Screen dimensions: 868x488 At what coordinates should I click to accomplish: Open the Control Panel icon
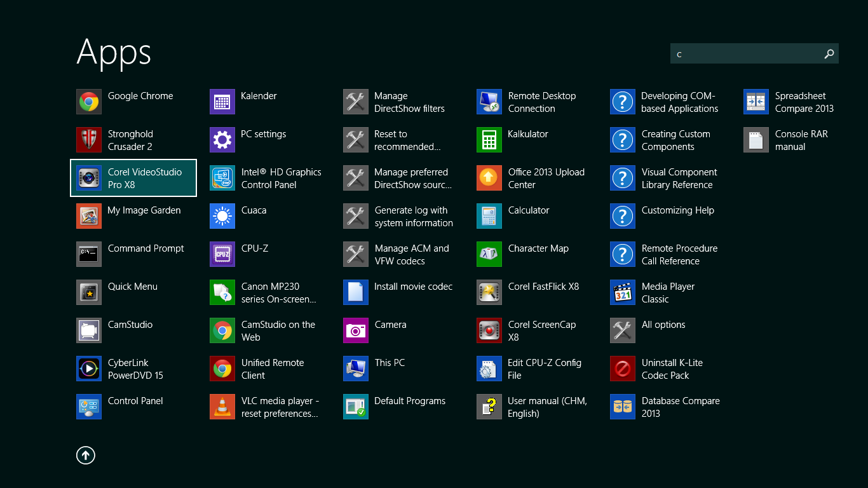(x=89, y=407)
